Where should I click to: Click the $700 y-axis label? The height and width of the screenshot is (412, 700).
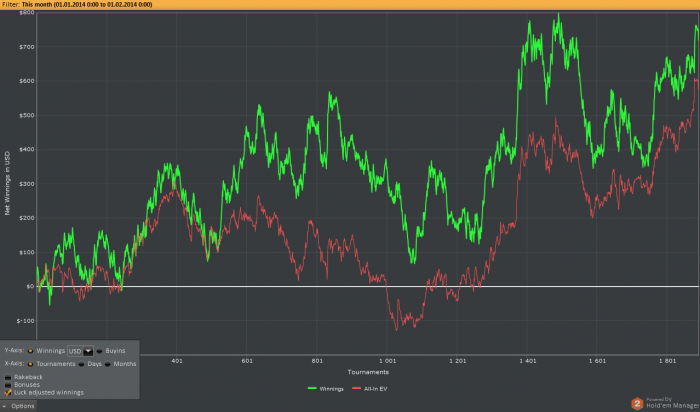(26, 47)
